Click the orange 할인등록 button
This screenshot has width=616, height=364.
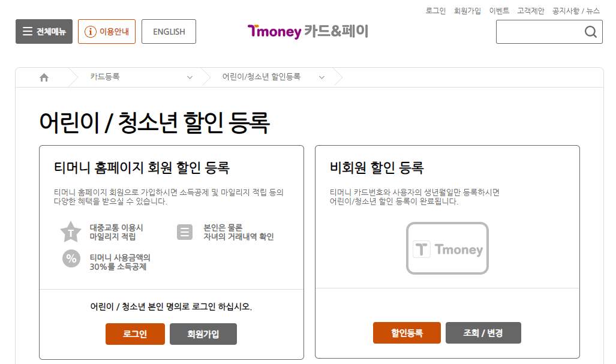(407, 333)
